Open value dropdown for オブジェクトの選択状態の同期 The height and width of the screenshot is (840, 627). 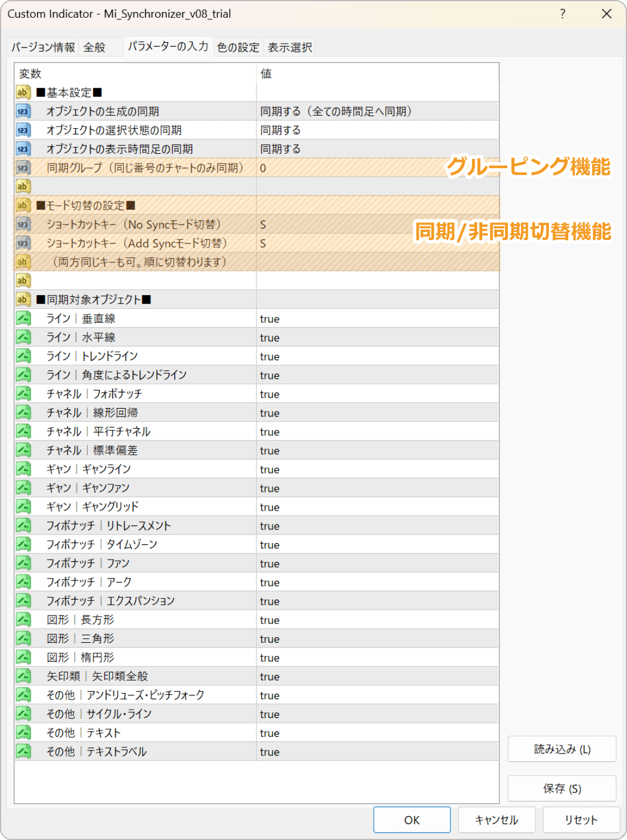pos(377,130)
